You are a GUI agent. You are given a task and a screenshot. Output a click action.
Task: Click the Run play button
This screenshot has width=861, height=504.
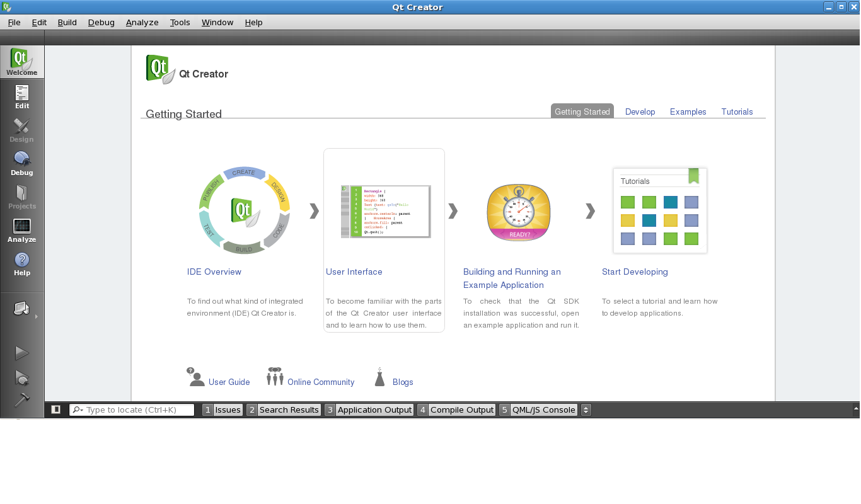click(x=22, y=353)
